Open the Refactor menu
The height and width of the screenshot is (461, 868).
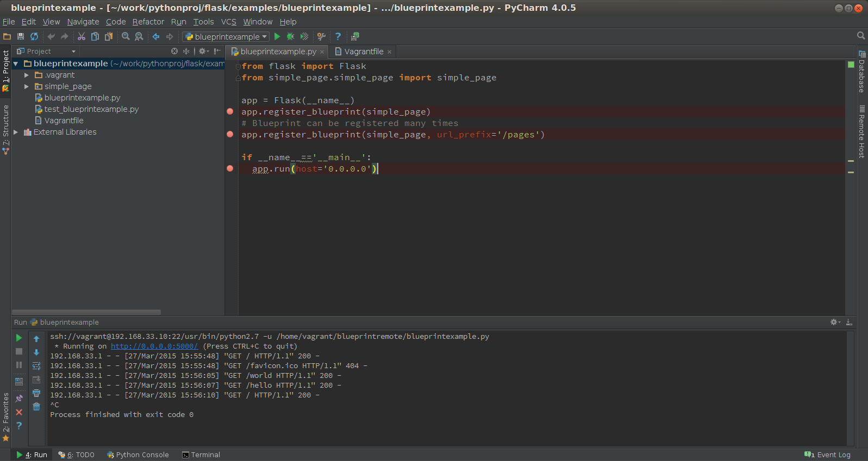click(148, 22)
